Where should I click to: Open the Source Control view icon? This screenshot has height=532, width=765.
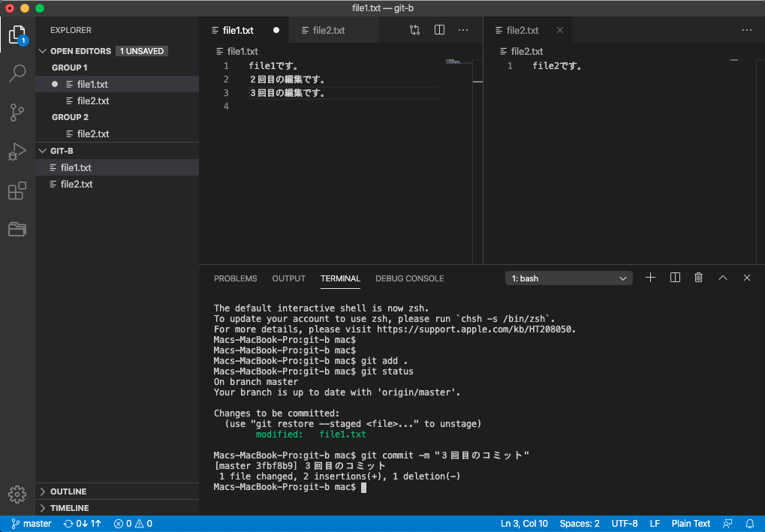(17, 113)
